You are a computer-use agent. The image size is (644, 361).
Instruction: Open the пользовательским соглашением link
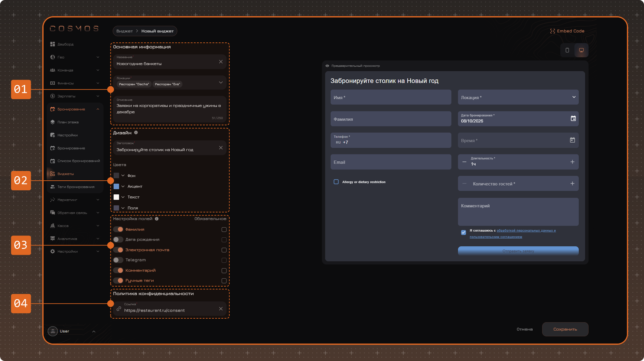click(496, 237)
